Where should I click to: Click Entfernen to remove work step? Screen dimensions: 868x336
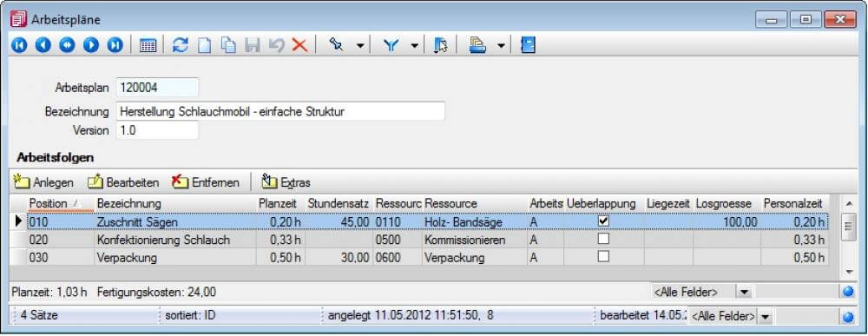(206, 182)
